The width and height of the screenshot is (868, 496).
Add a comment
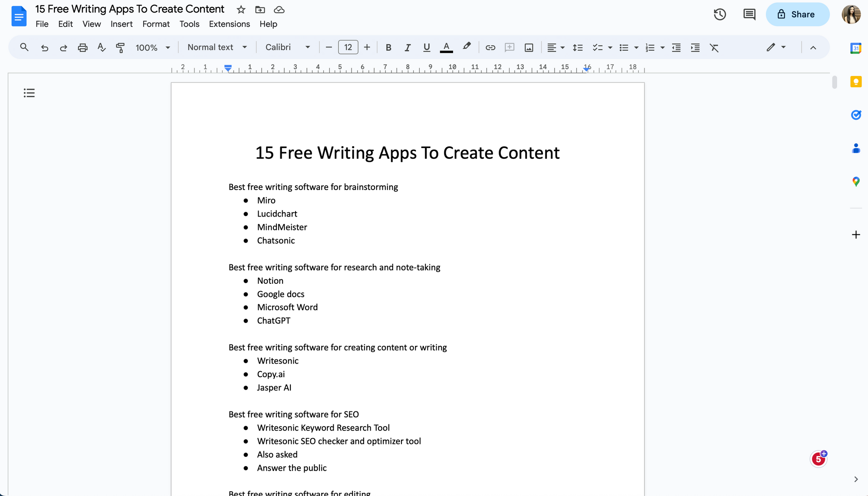[x=510, y=47]
